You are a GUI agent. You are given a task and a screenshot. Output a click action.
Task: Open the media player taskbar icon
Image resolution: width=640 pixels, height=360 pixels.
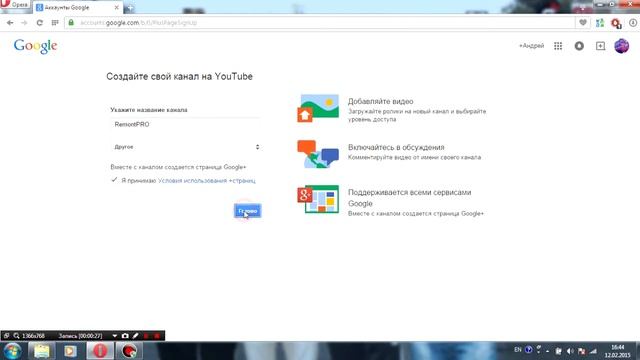[70, 351]
